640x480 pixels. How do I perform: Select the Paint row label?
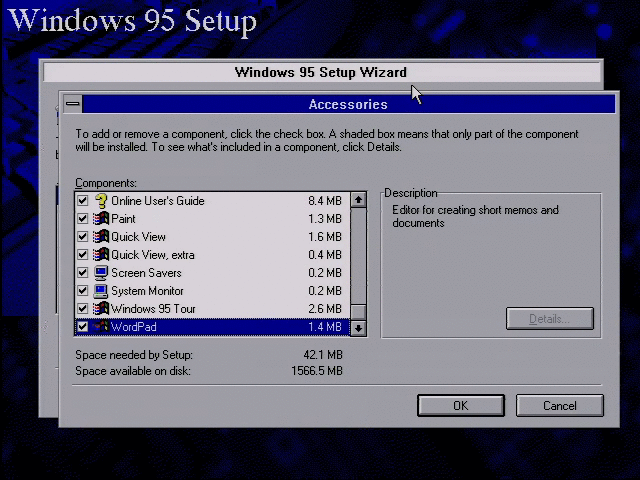(123, 219)
